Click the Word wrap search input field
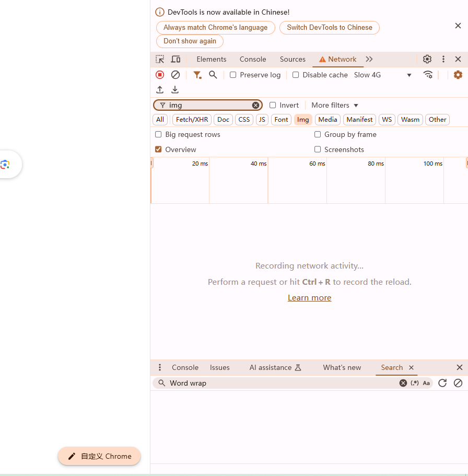Viewport: 468px width, 476px height. click(282, 383)
